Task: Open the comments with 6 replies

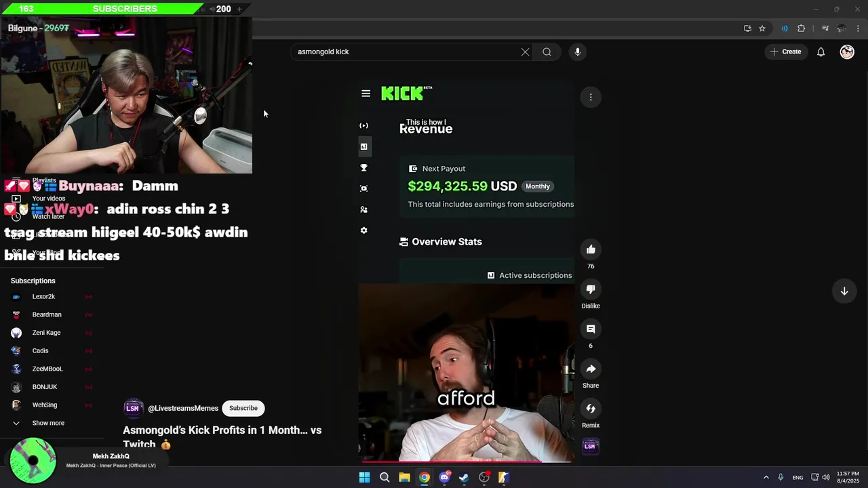Action: (x=591, y=329)
